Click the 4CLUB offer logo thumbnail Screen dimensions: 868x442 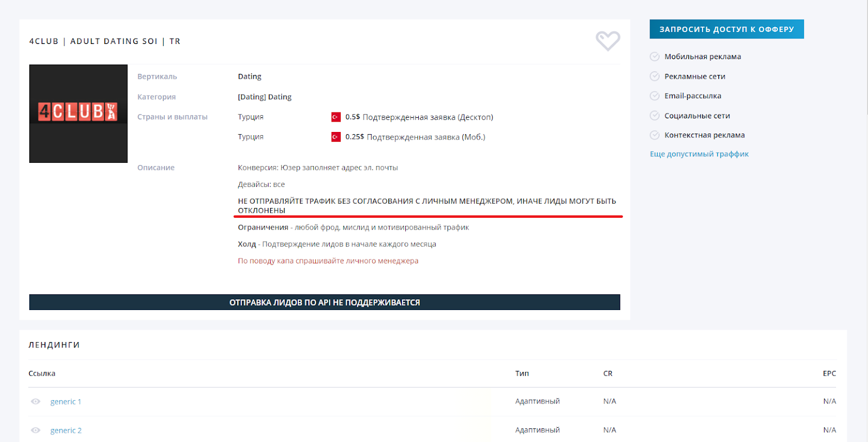[x=78, y=113]
